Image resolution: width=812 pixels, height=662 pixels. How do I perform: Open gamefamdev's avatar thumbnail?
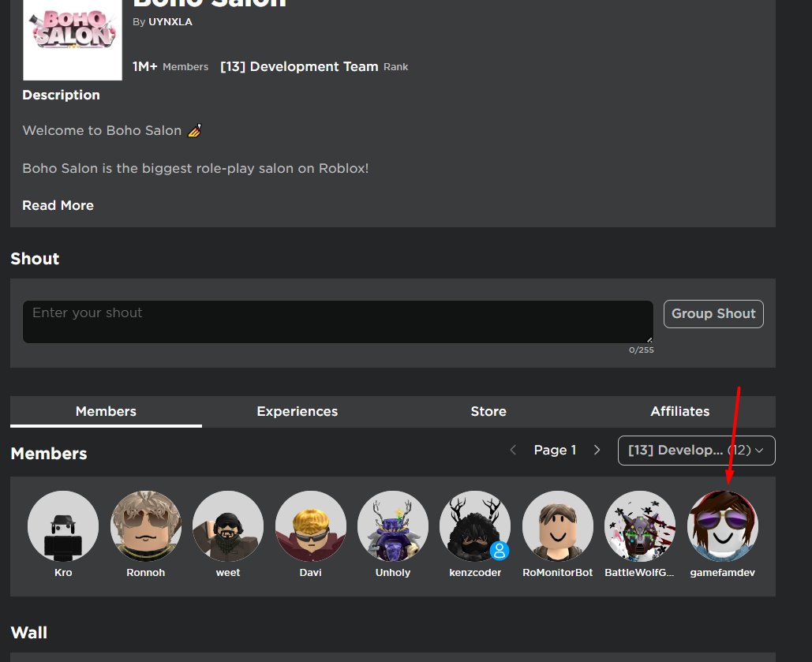[x=722, y=526]
